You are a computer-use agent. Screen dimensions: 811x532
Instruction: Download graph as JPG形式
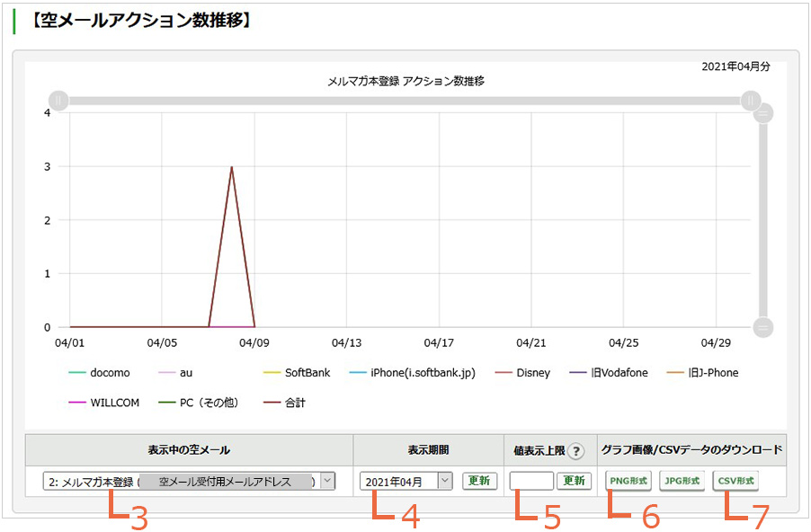[682, 481]
